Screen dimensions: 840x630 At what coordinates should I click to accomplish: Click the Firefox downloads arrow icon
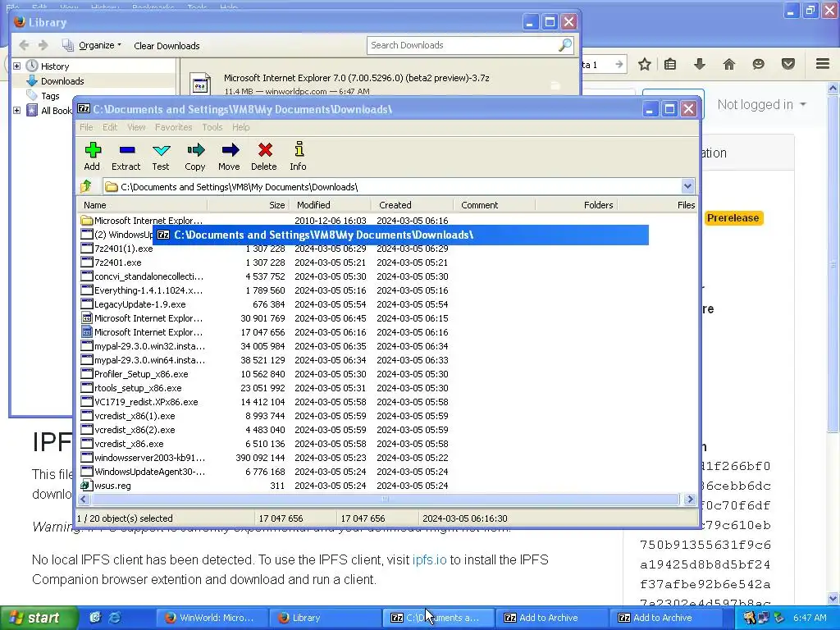[700, 64]
